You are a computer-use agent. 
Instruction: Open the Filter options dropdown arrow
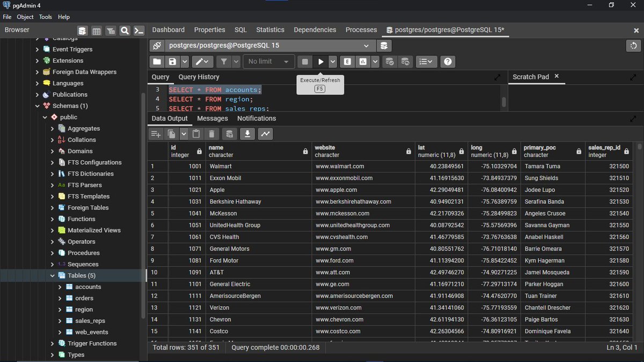pyautogui.click(x=236, y=62)
